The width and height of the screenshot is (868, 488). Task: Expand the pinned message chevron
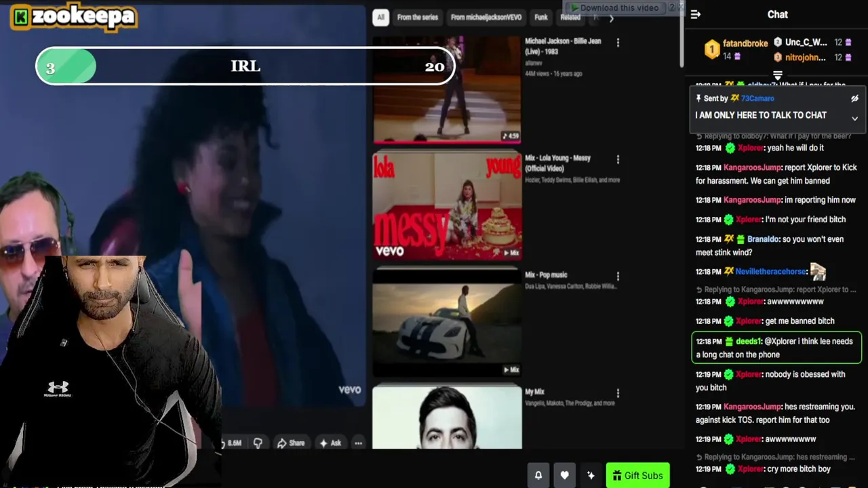[x=854, y=119]
